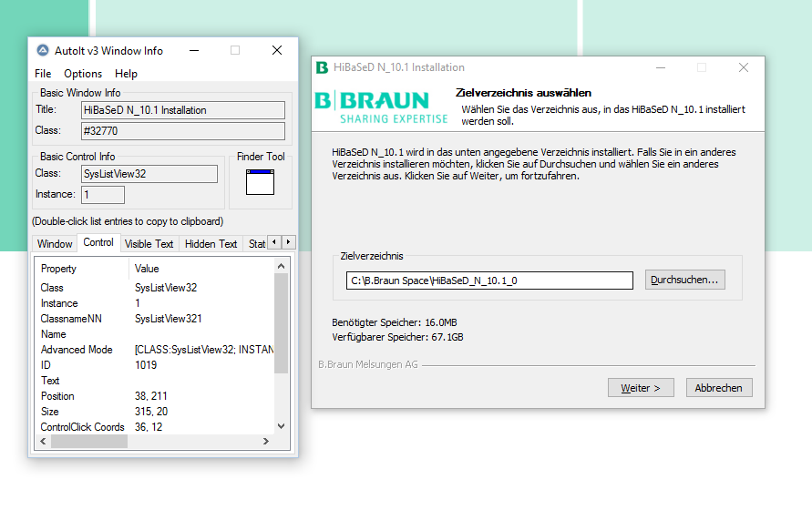Click the AutoIt Finder Tool crosshair icon
Image resolution: width=812 pixels, height=510 pixels.
(260, 182)
